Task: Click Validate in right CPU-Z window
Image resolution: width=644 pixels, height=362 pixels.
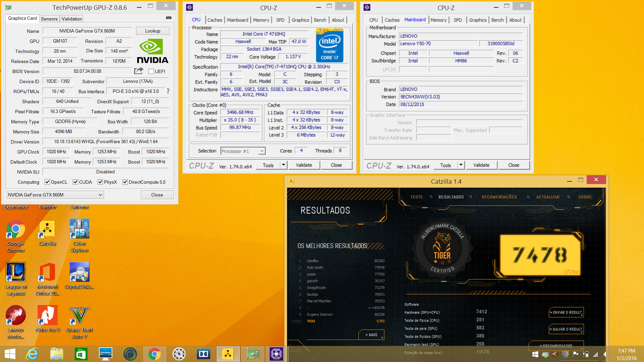Action: (x=481, y=165)
